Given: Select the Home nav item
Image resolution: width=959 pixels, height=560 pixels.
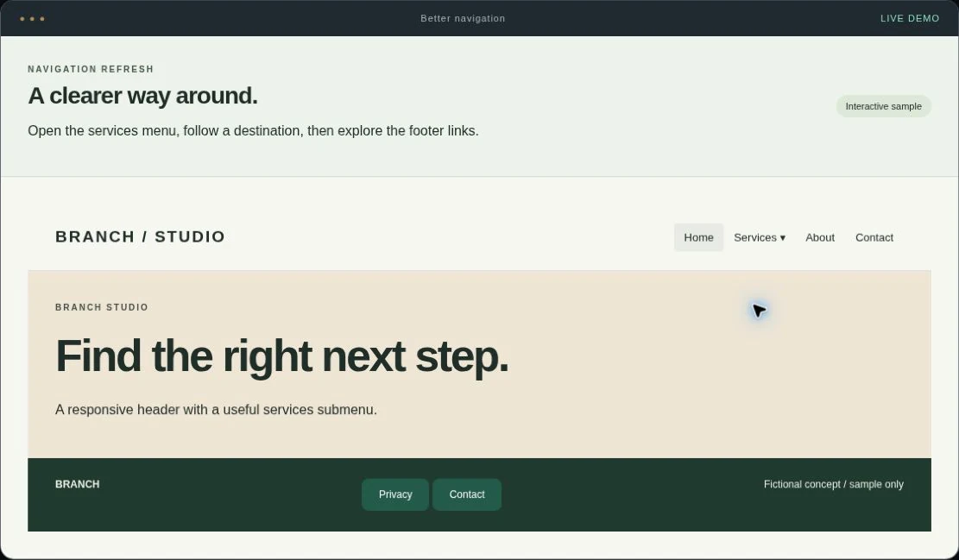Looking at the screenshot, I should (x=698, y=237).
